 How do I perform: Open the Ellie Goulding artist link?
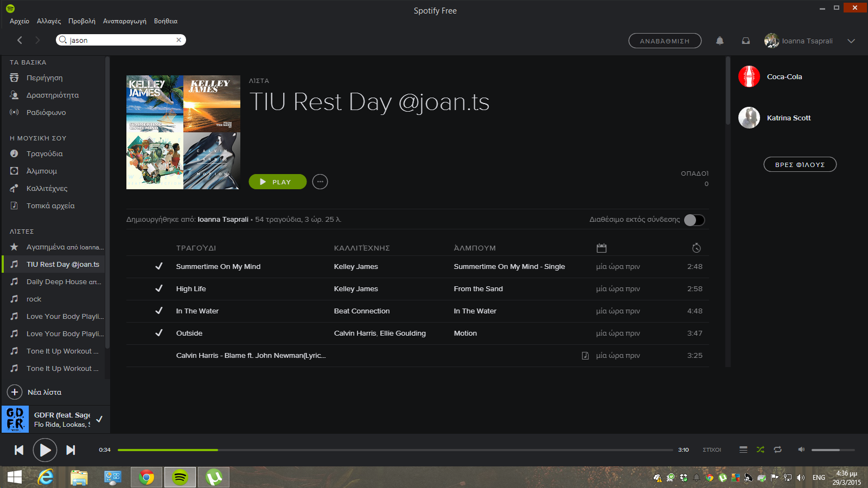click(403, 333)
